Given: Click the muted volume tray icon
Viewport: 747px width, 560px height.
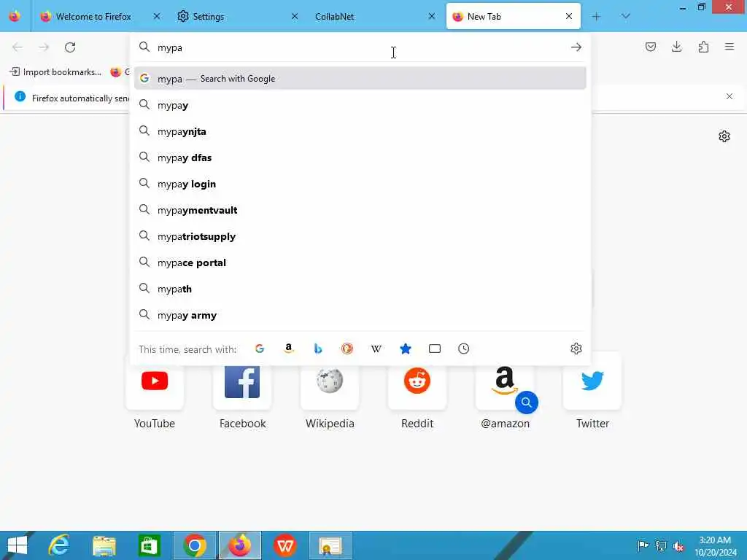Looking at the screenshot, I should click(x=678, y=545).
